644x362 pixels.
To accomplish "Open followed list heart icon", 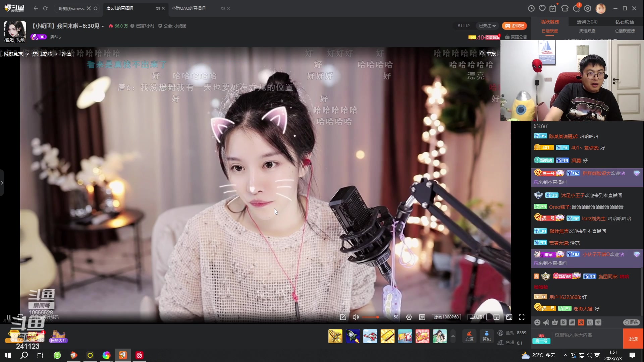I will tap(542, 8).
